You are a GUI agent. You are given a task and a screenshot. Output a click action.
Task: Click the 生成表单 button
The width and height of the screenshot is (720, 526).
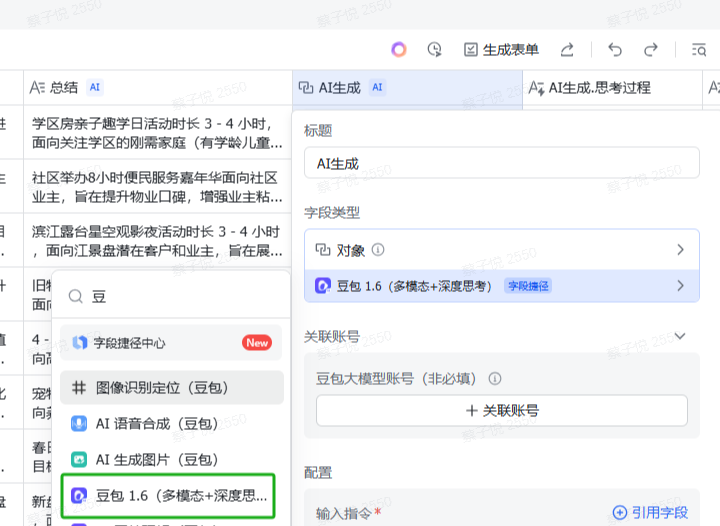tap(501, 50)
